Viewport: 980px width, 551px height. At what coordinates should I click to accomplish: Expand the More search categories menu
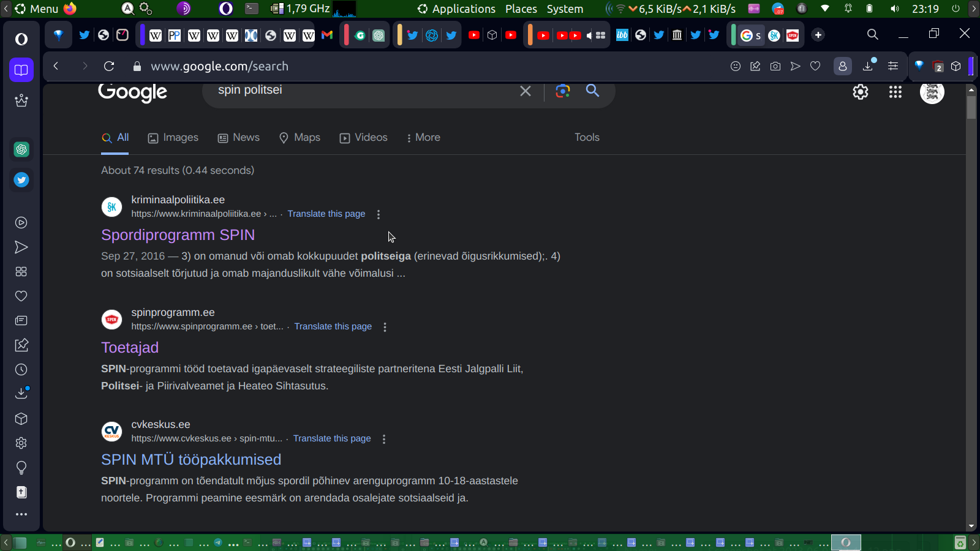[423, 138]
